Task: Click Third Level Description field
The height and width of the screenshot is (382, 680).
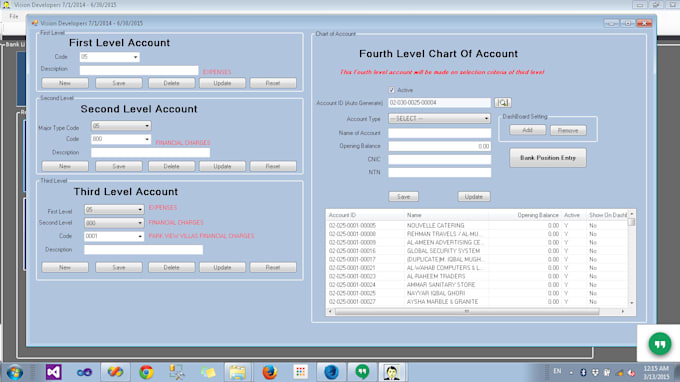Action: pyautogui.click(x=144, y=249)
